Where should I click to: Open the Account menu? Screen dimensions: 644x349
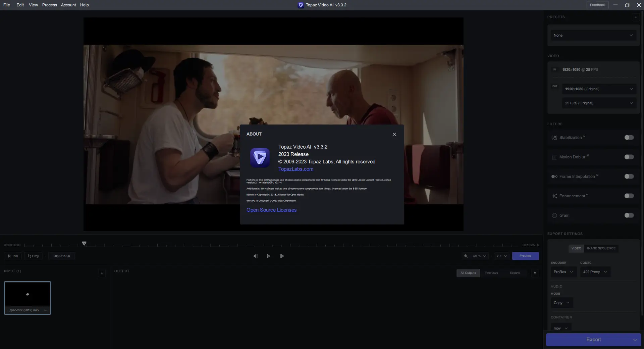tap(68, 5)
